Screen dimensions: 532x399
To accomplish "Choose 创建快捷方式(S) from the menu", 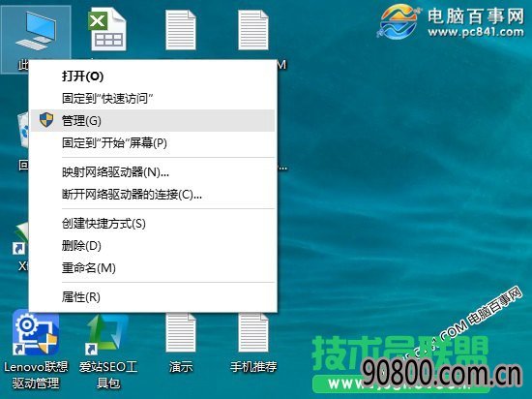I will 153,224.
